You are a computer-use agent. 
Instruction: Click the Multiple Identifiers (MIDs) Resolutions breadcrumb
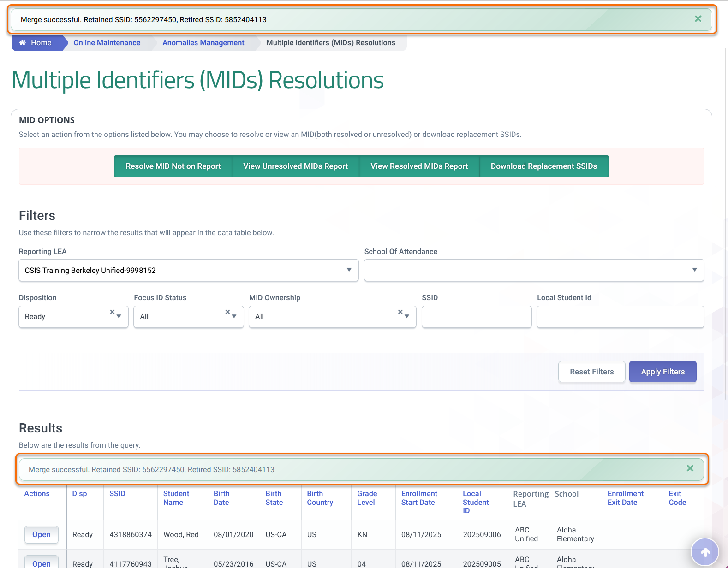point(331,42)
